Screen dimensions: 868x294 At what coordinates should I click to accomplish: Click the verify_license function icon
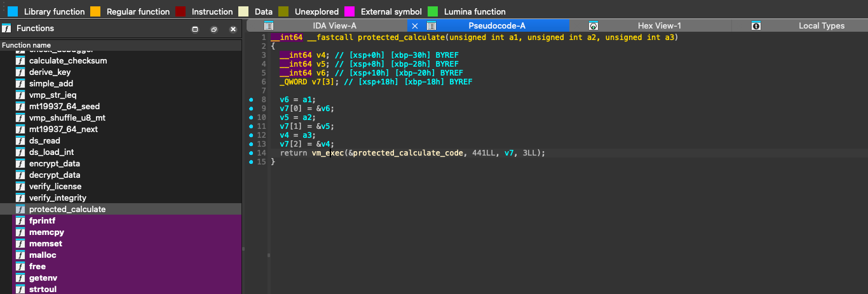[x=20, y=187]
